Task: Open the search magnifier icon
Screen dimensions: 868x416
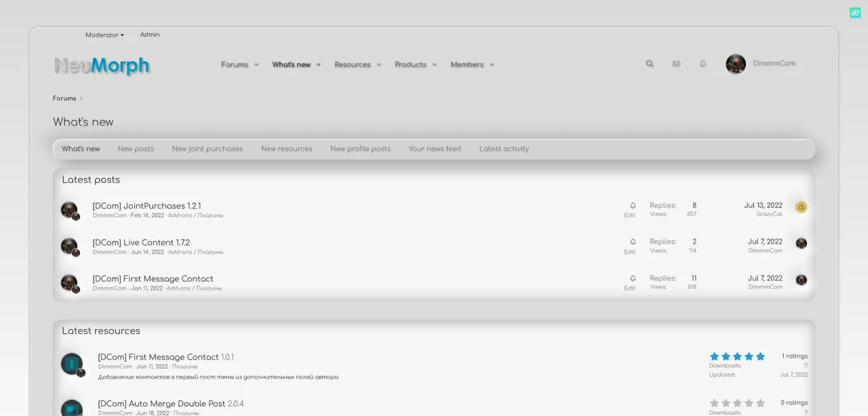Action: tap(649, 63)
